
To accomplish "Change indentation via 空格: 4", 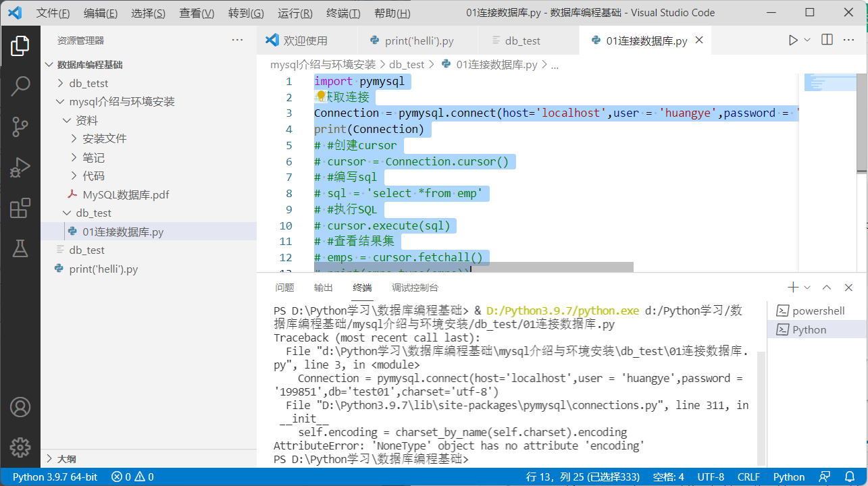I will click(x=669, y=477).
